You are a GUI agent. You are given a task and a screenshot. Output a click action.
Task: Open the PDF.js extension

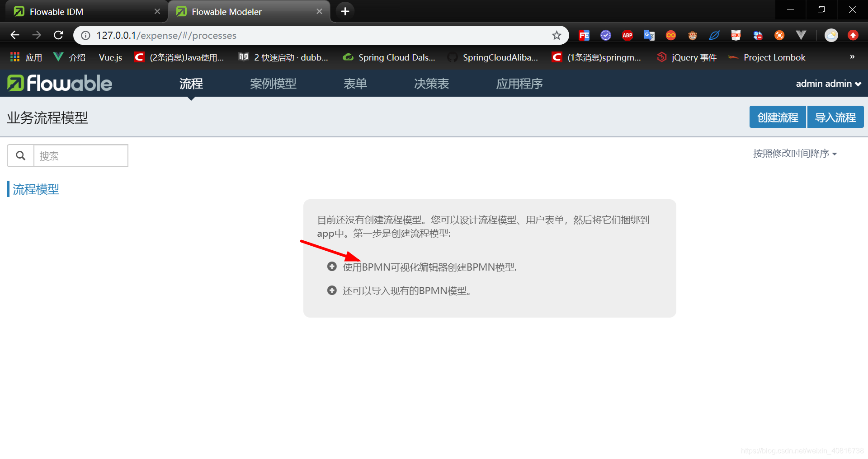736,35
